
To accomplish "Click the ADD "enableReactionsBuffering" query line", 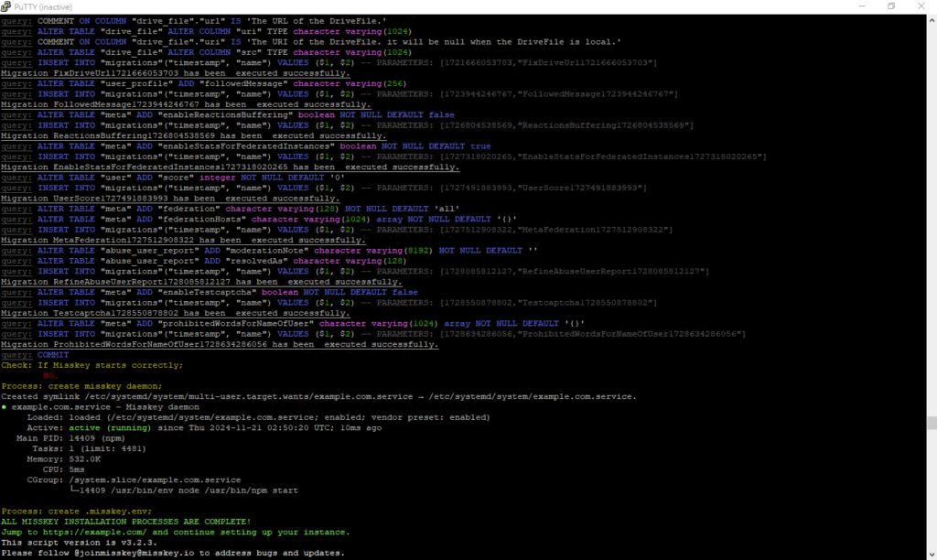I will (228, 114).
